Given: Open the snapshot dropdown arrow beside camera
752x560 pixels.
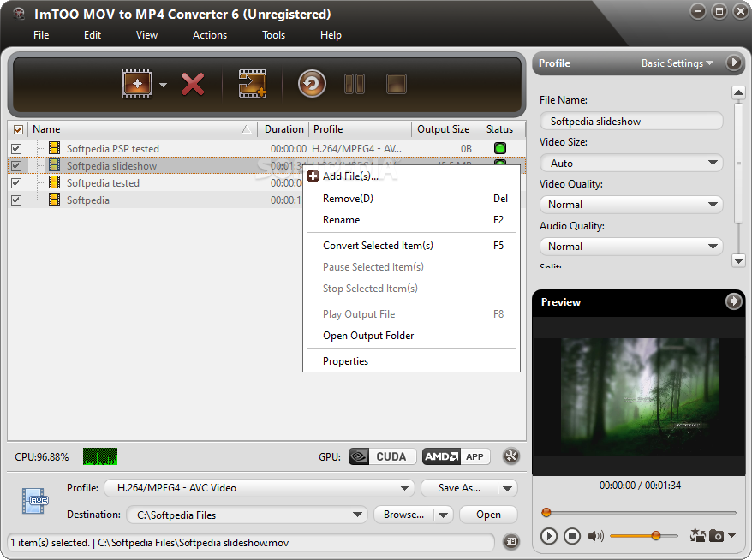Looking at the screenshot, I should tap(731, 535).
